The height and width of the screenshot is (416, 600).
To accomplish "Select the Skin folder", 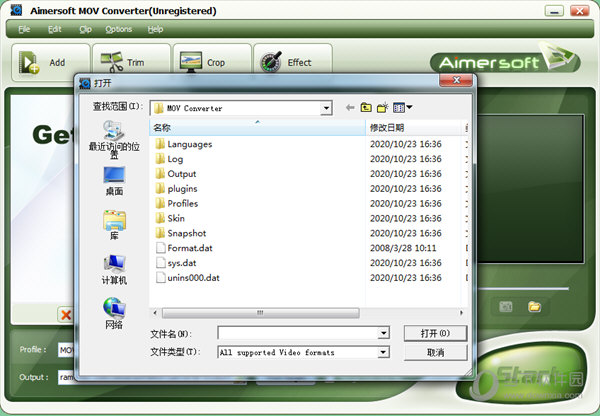I will tap(170, 219).
